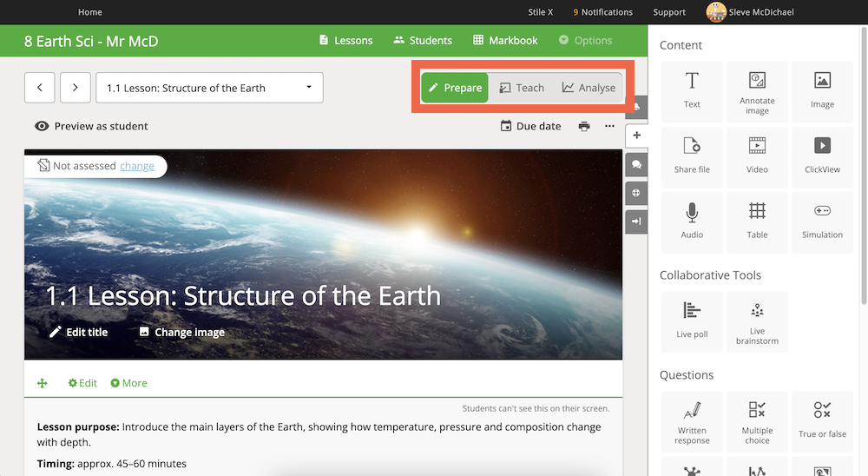Add a Text content block
868x476 pixels.
coord(692,91)
